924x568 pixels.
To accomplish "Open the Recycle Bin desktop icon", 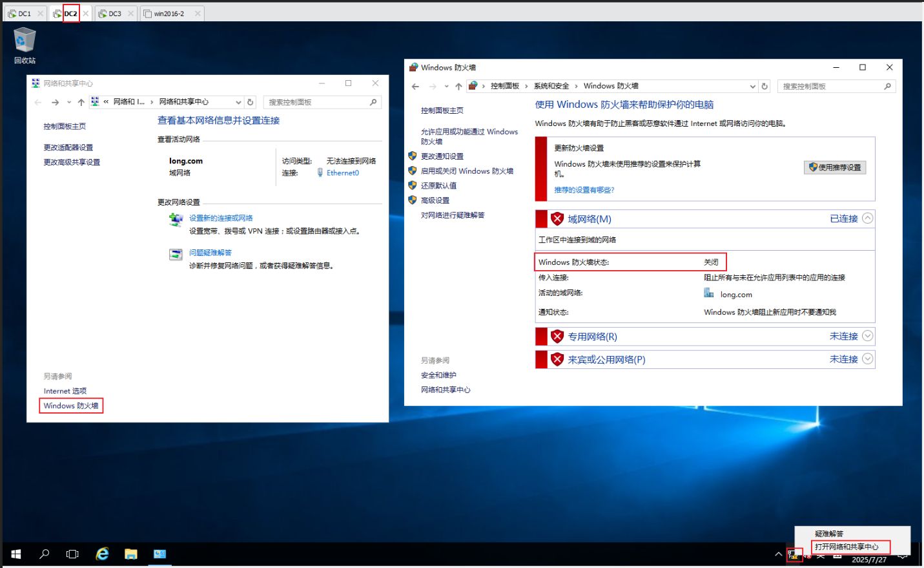I will [25, 45].
